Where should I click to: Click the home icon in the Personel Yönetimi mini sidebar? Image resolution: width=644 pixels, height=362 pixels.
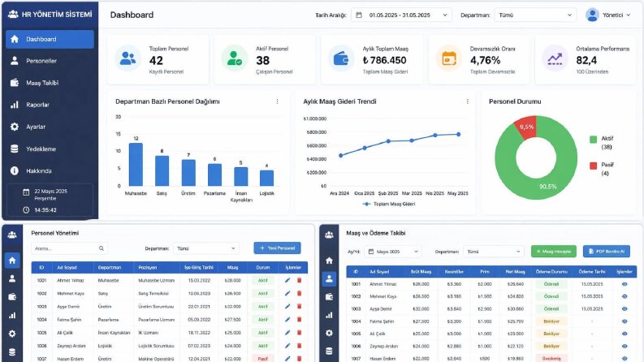(12, 261)
